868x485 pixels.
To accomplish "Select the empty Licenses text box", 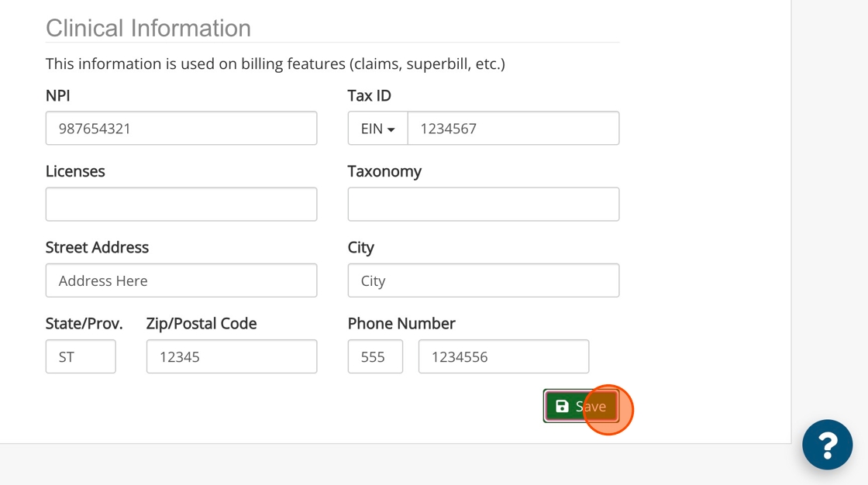I will [x=181, y=205].
